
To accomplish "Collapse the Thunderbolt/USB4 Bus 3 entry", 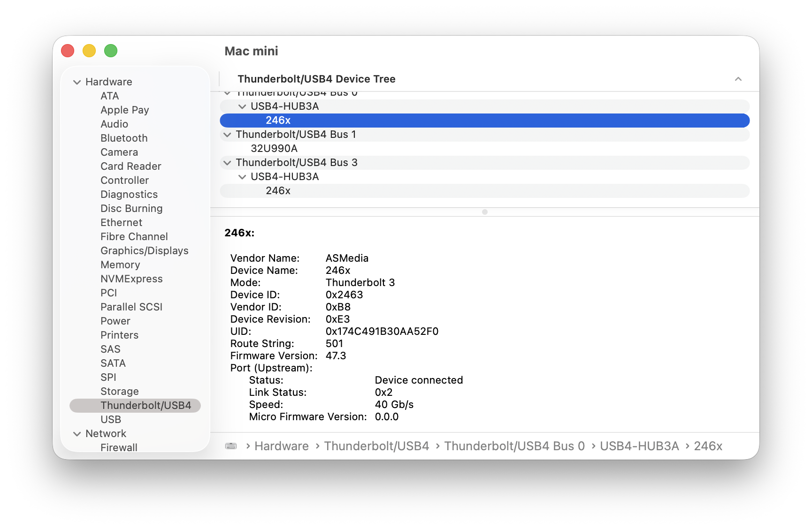I will tap(227, 163).
